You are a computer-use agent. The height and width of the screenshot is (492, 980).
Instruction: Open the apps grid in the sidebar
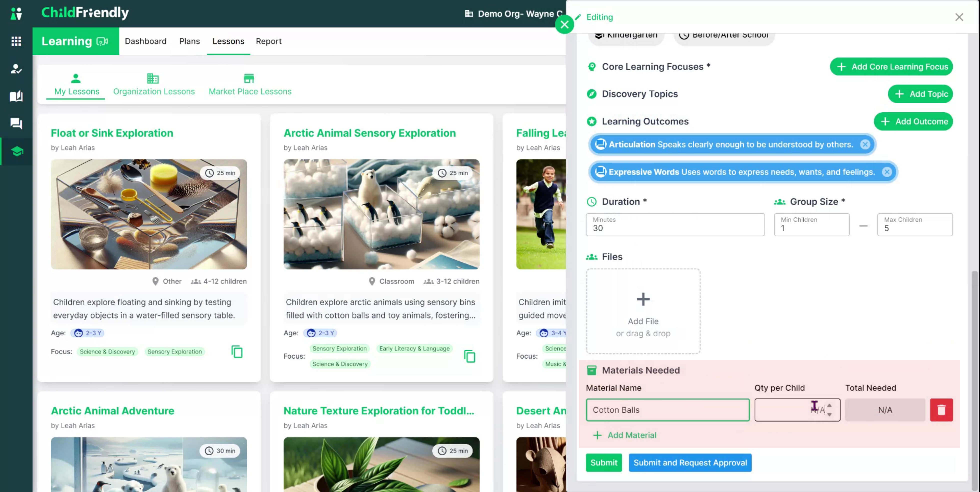(x=16, y=41)
